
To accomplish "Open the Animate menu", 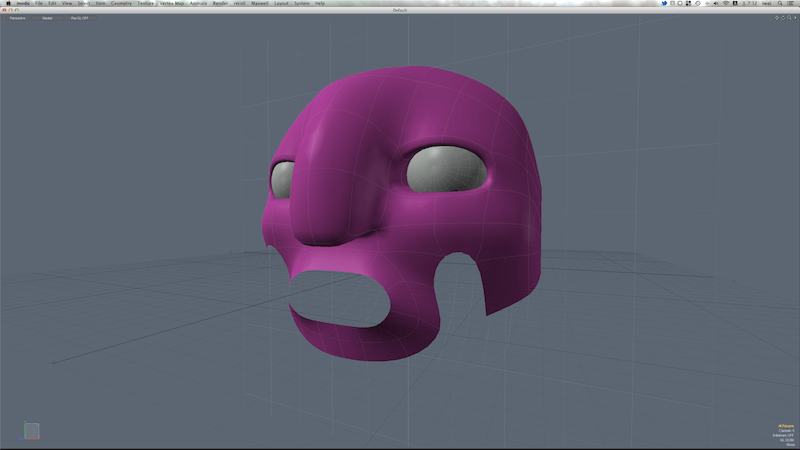I will (x=198, y=3).
